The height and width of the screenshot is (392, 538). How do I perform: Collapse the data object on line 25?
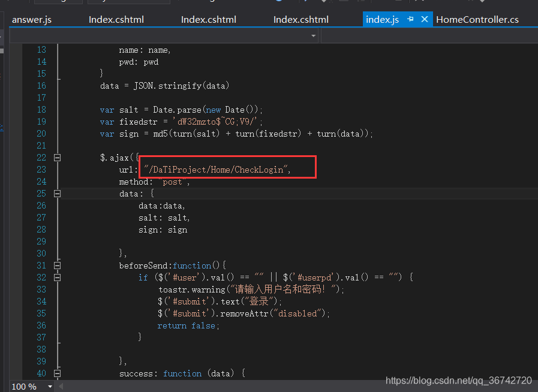[x=58, y=194]
